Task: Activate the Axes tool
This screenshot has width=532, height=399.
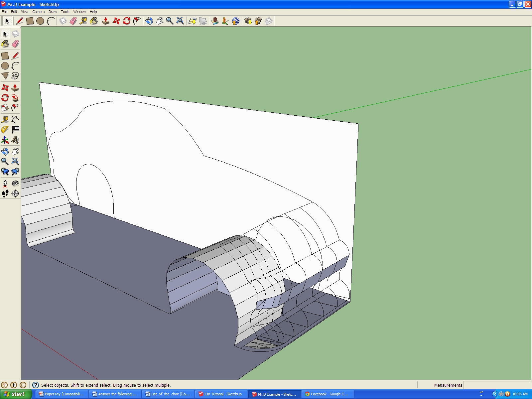Action: 5,140
